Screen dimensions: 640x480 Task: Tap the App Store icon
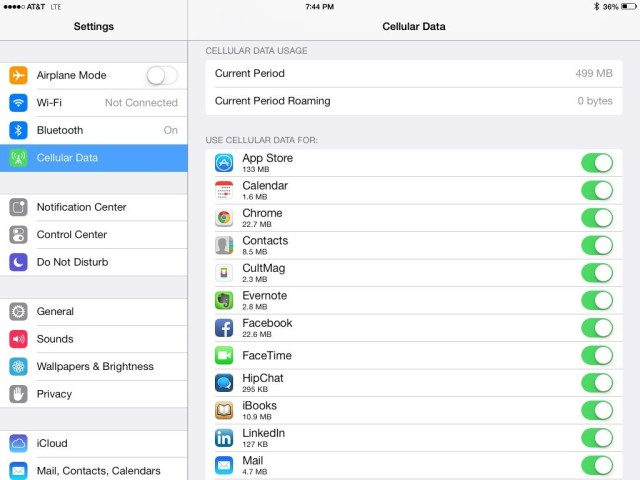tap(224, 162)
